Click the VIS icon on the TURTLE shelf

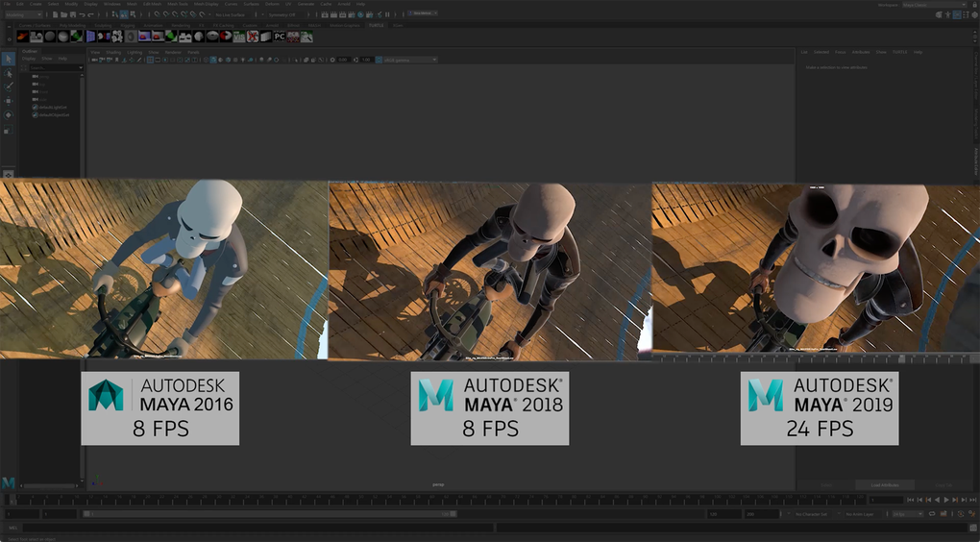click(x=239, y=37)
